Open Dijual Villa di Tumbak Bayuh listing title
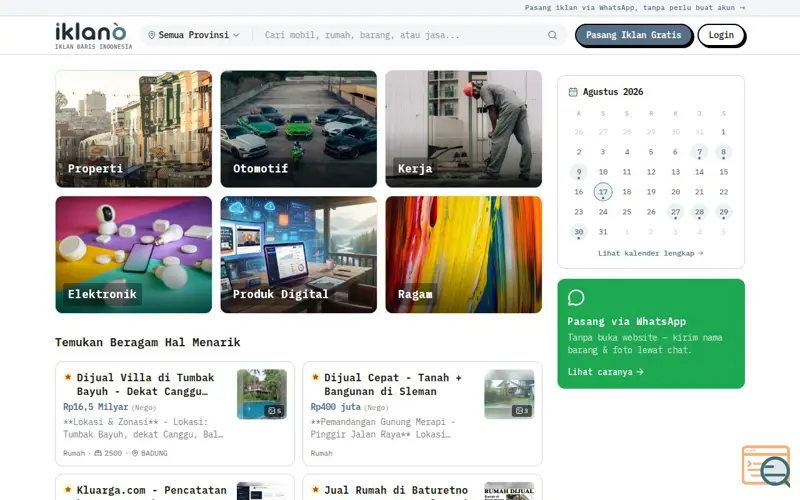The image size is (800, 500). tap(145, 384)
